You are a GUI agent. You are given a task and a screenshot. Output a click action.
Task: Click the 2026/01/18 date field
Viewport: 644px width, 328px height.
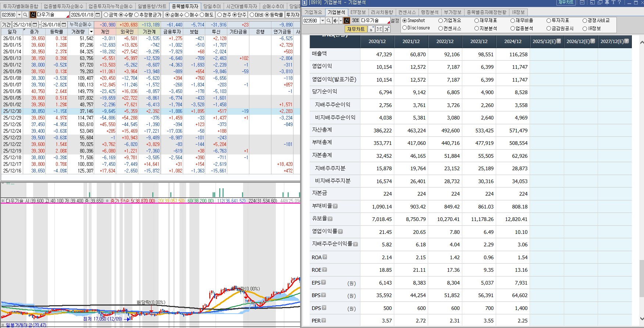[x=82, y=15]
